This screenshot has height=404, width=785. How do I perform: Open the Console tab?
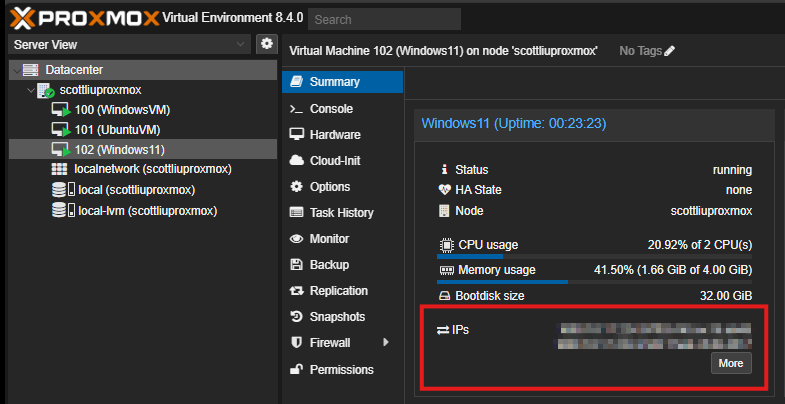tap(342, 109)
